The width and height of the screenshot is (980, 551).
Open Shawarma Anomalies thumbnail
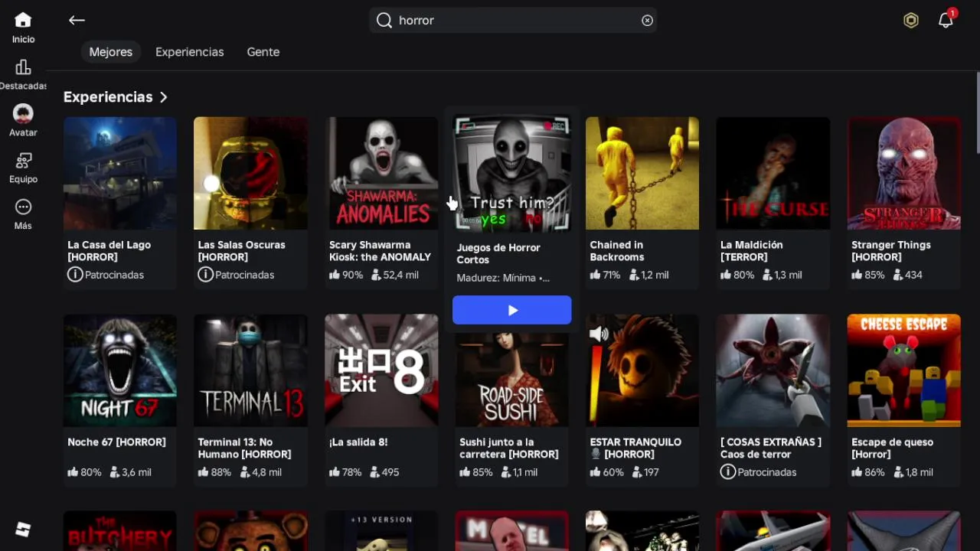coord(381,173)
